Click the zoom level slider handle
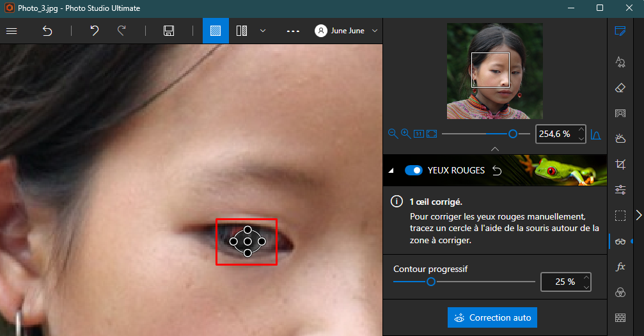 coord(512,134)
